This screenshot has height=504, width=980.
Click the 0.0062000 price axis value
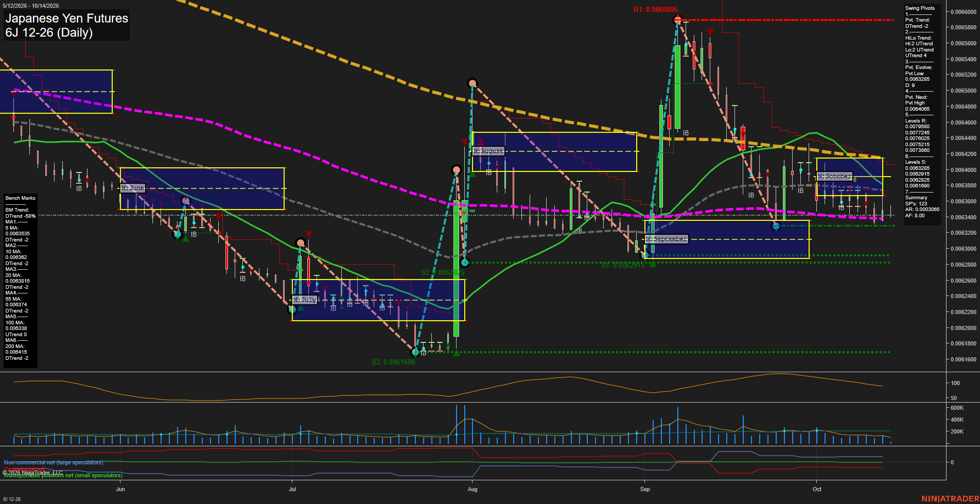pyautogui.click(x=964, y=328)
